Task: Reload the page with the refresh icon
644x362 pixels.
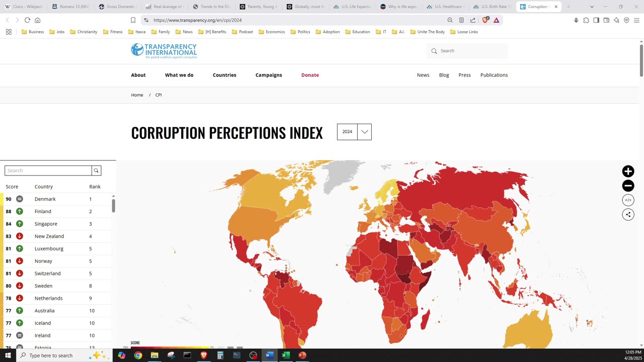Action: (27, 20)
